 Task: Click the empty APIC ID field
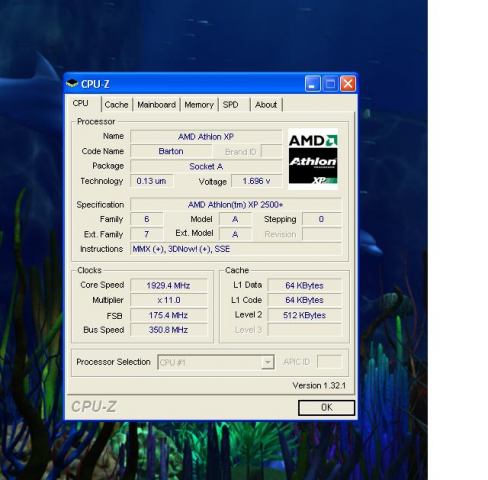329,362
